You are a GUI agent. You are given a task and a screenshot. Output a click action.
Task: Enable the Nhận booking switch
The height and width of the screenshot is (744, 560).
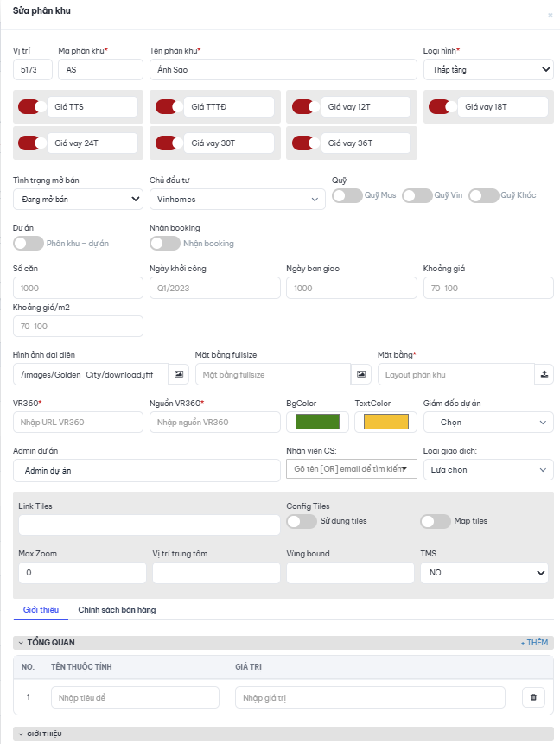pyautogui.click(x=165, y=244)
